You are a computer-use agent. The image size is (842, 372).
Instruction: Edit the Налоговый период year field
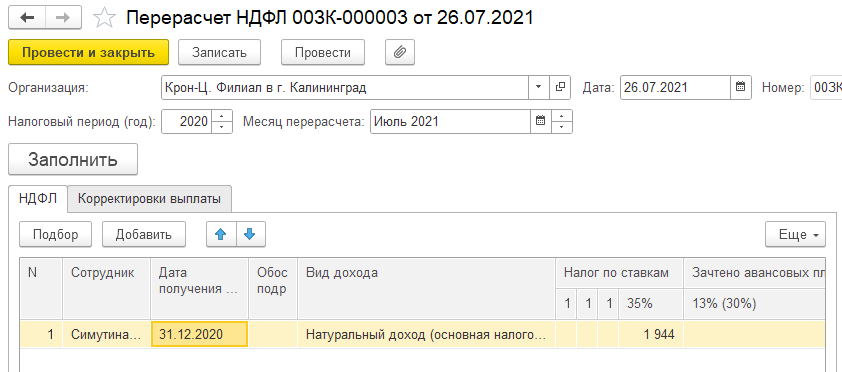click(x=187, y=121)
